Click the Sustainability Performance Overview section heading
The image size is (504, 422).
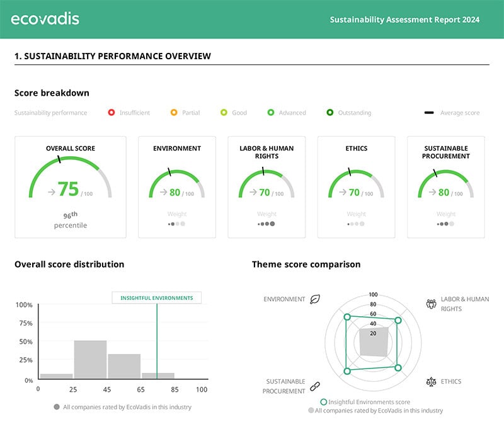click(x=113, y=56)
